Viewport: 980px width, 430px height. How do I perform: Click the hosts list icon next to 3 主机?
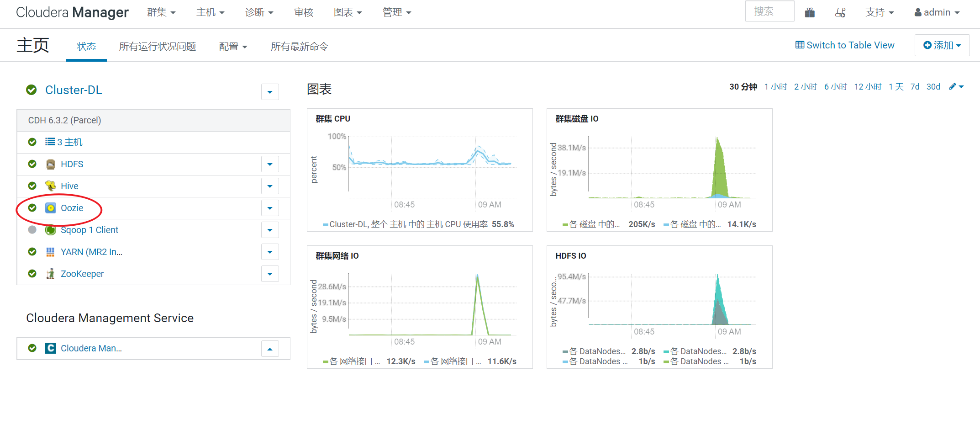coord(50,142)
